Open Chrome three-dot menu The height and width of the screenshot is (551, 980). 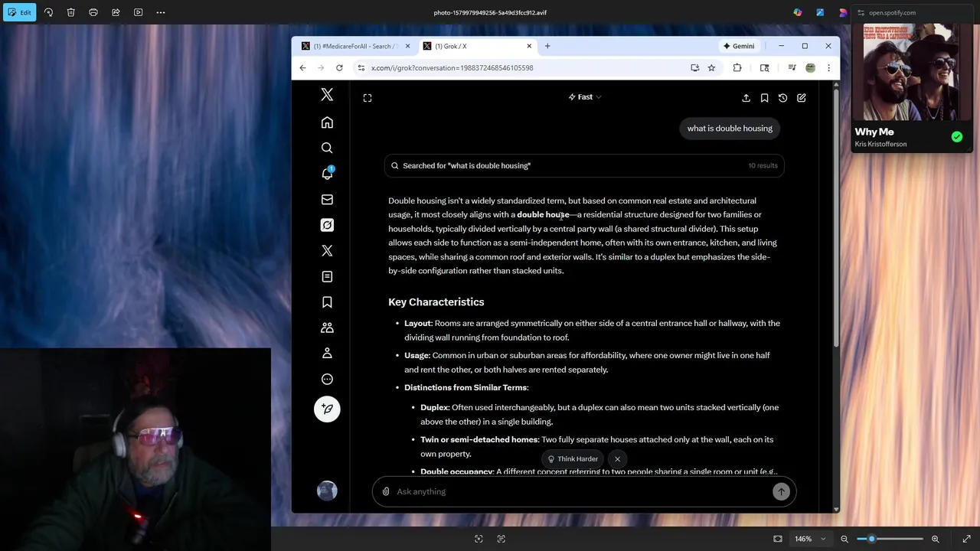(x=828, y=67)
